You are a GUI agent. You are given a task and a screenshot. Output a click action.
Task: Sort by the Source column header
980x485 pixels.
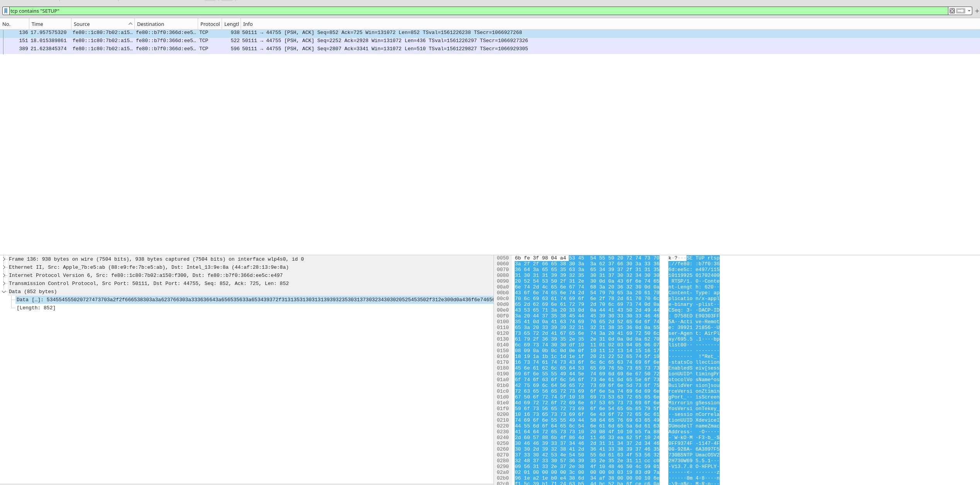point(103,24)
